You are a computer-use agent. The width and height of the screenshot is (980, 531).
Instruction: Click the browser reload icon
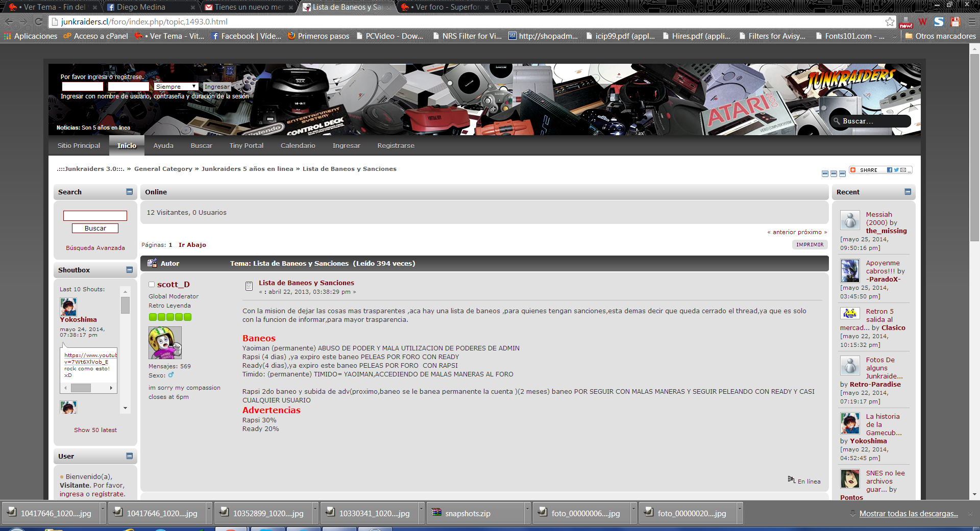pyautogui.click(x=38, y=22)
